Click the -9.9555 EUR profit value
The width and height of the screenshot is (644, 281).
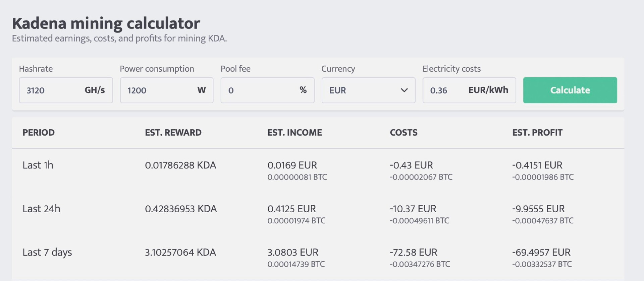(538, 209)
